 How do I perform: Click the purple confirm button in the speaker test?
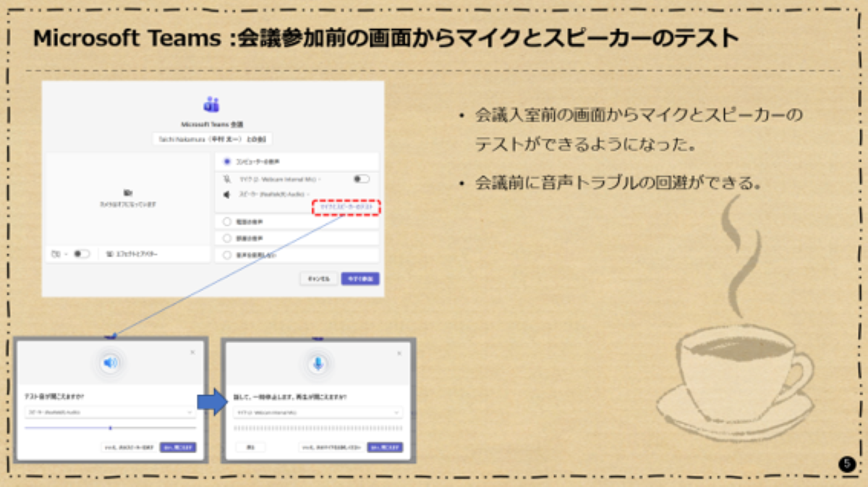(x=178, y=447)
